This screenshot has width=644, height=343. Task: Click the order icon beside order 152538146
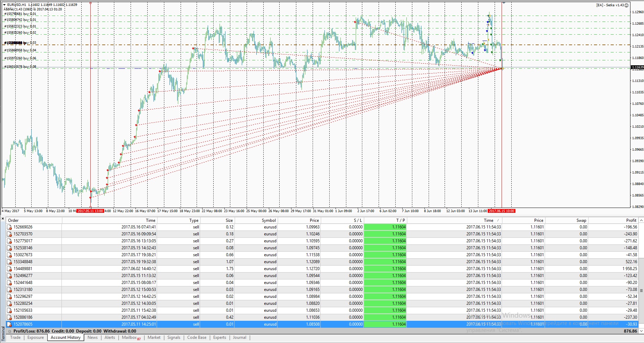pyautogui.click(x=10, y=248)
